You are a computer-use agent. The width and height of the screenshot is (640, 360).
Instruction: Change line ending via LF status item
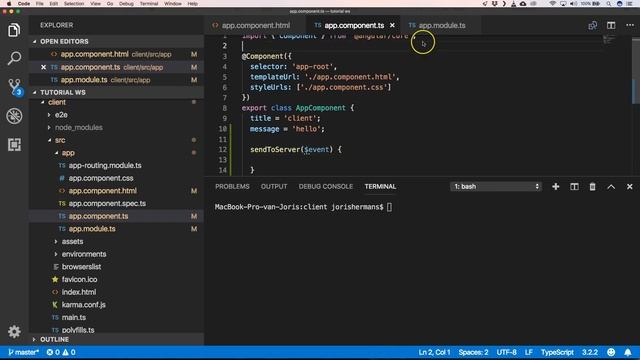pos(529,352)
